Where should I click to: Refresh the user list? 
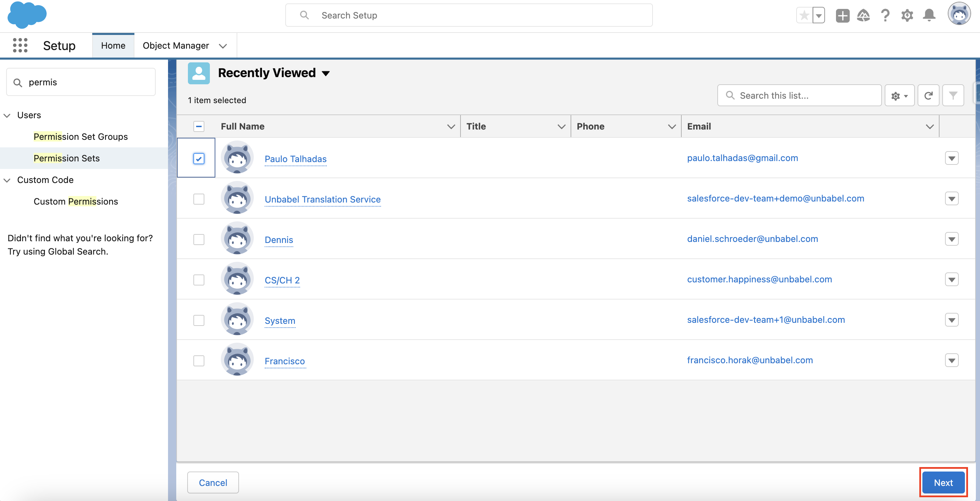[928, 95]
